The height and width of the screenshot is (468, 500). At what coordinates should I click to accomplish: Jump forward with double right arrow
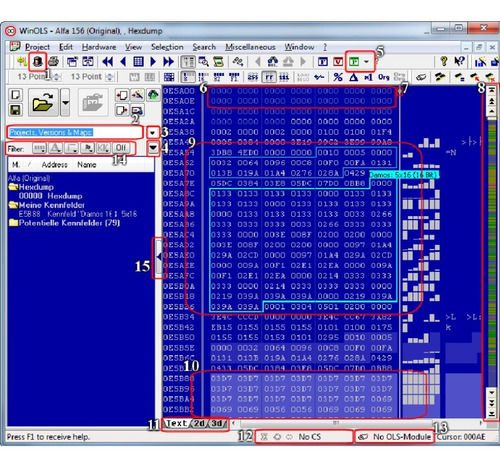click(168, 61)
